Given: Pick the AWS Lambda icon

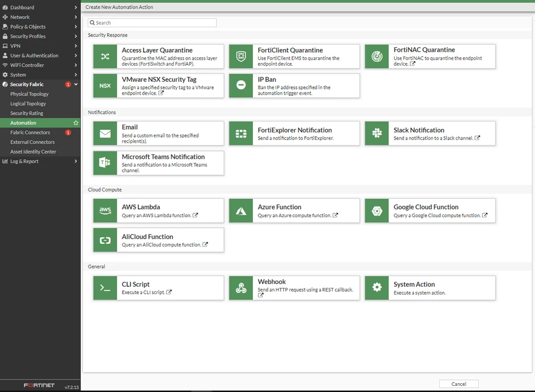Looking at the screenshot, I should (105, 210).
